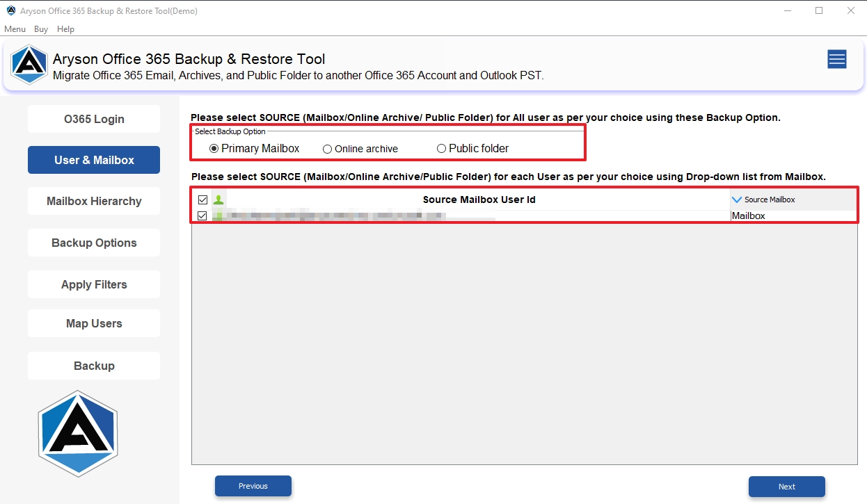Select the Primary Mailbox radio option
The height and width of the screenshot is (504, 867).
point(255,148)
